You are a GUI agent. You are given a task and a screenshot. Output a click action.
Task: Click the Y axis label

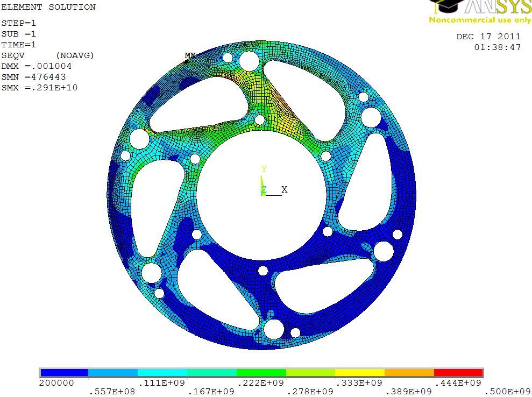[264, 169]
